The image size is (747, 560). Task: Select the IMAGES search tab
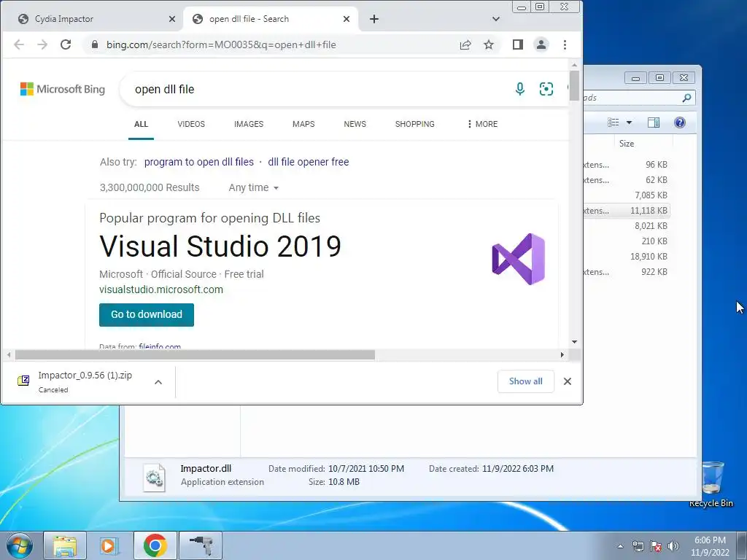coord(249,124)
